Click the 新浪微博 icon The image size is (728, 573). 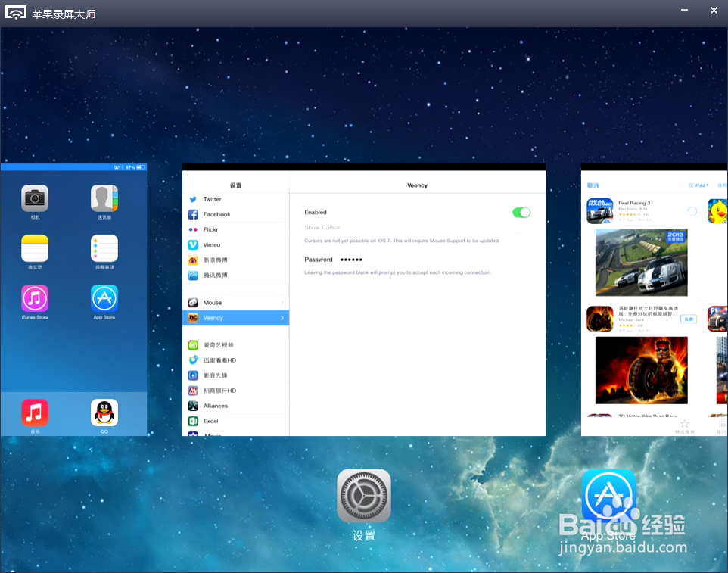pos(193,260)
